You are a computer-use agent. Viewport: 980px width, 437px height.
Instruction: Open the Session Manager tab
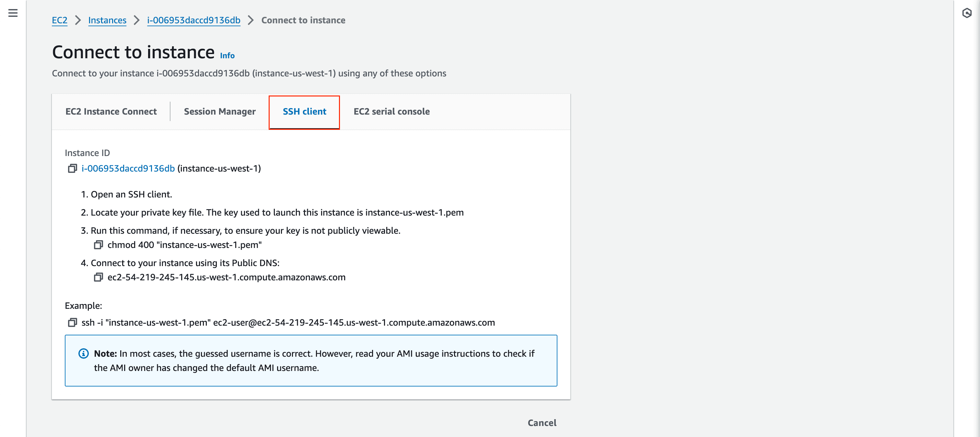[219, 112]
